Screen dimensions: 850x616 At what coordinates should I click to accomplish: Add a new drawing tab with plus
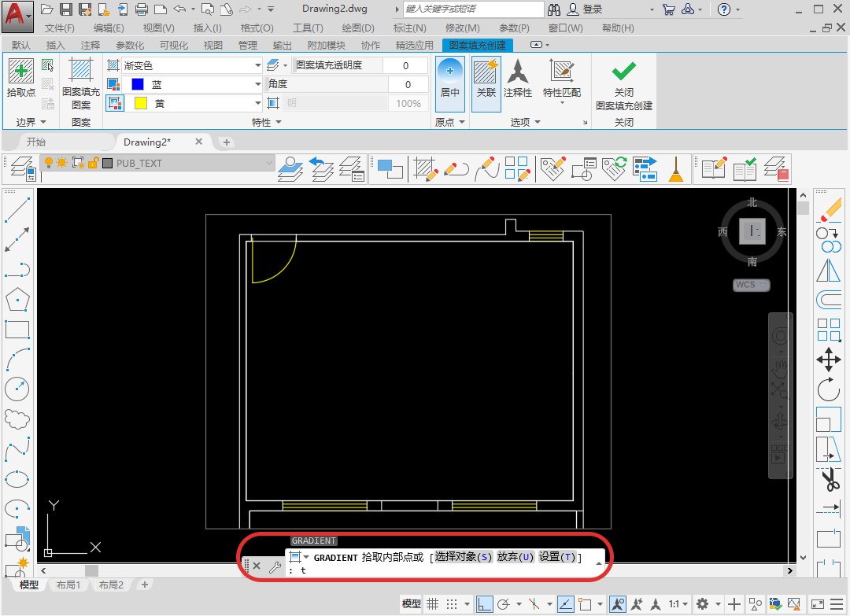click(x=227, y=142)
